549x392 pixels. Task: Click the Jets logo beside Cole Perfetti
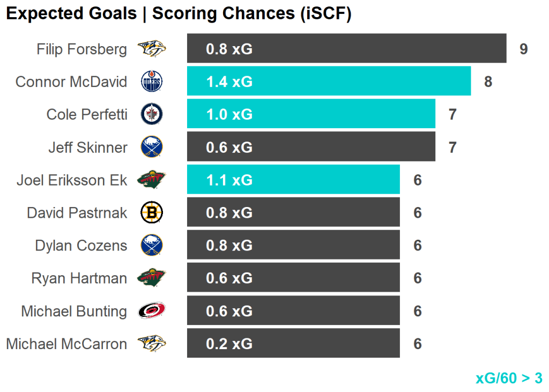pyautogui.click(x=152, y=115)
